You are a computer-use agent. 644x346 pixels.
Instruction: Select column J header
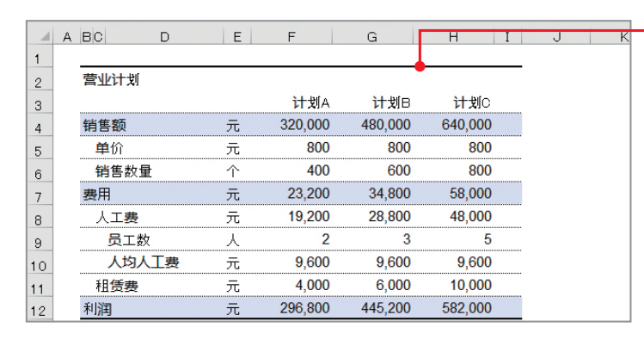(556, 37)
